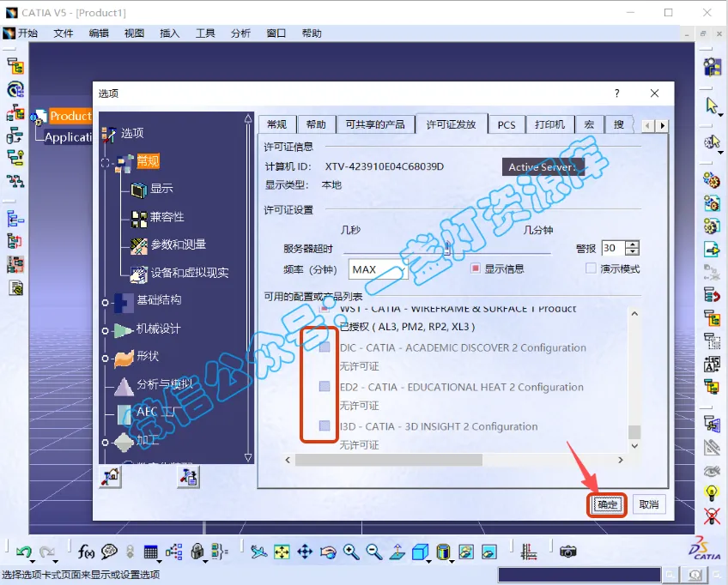Screen dimensions: 728x585
Task: Toggle the 显示信息 checkbox
Action: pos(475,268)
